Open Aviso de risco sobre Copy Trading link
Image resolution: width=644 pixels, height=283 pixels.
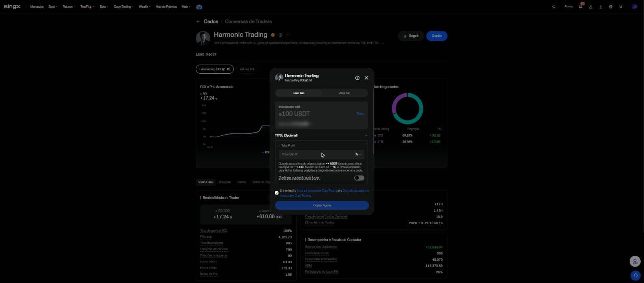tap(317, 190)
